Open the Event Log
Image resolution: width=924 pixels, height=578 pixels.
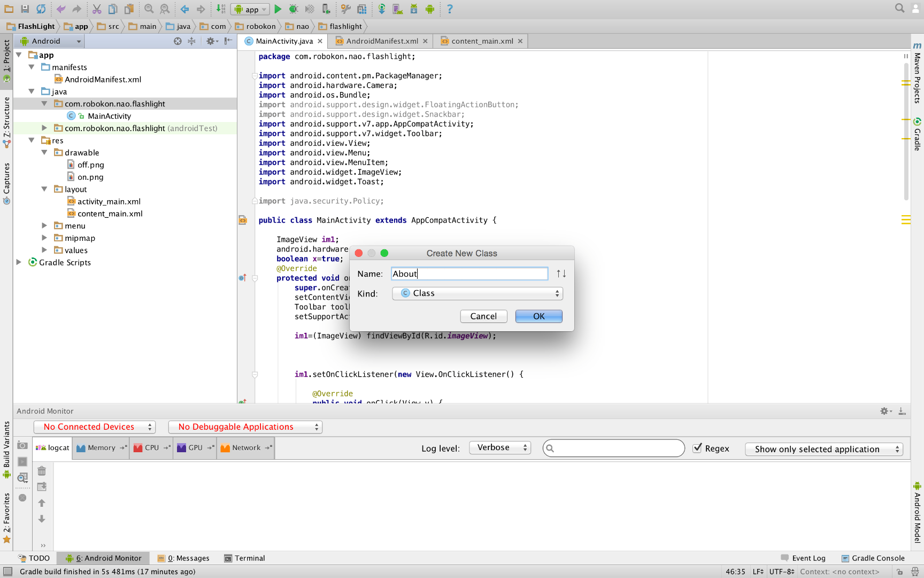[x=803, y=558]
